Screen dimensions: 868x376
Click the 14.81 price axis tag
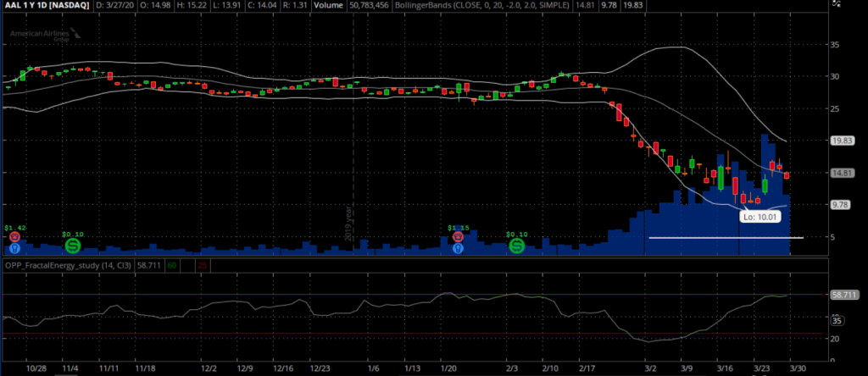(x=843, y=173)
